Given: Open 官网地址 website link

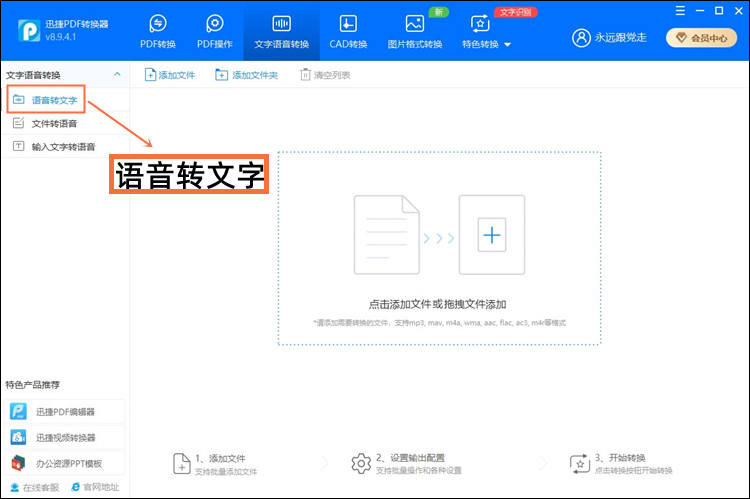Looking at the screenshot, I should 95,487.
